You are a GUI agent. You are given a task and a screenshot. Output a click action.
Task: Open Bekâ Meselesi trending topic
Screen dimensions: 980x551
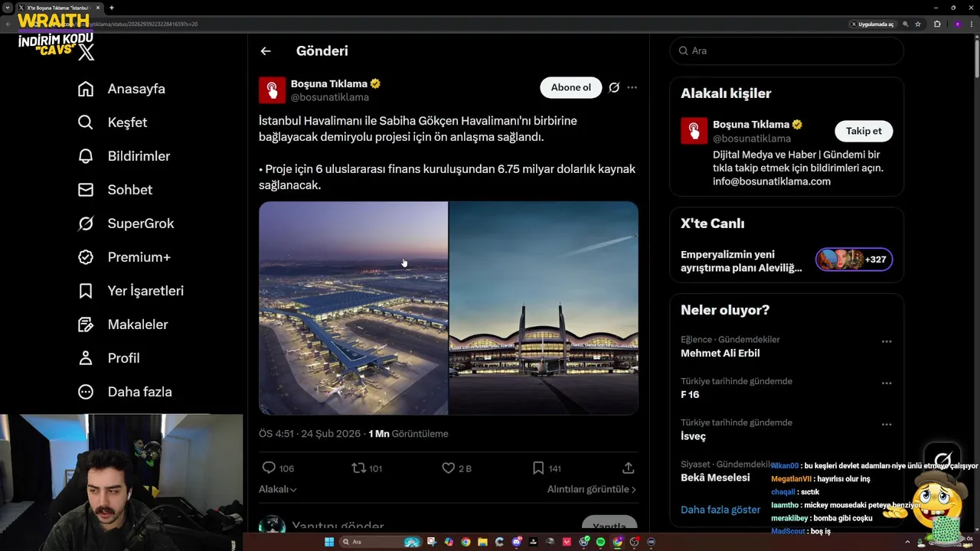715,478
